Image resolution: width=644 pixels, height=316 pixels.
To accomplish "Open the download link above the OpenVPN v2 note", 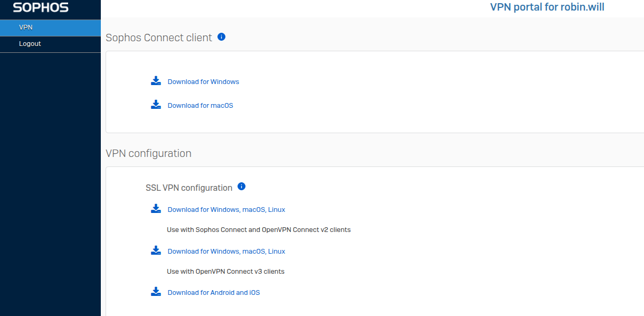I will [x=226, y=210].
